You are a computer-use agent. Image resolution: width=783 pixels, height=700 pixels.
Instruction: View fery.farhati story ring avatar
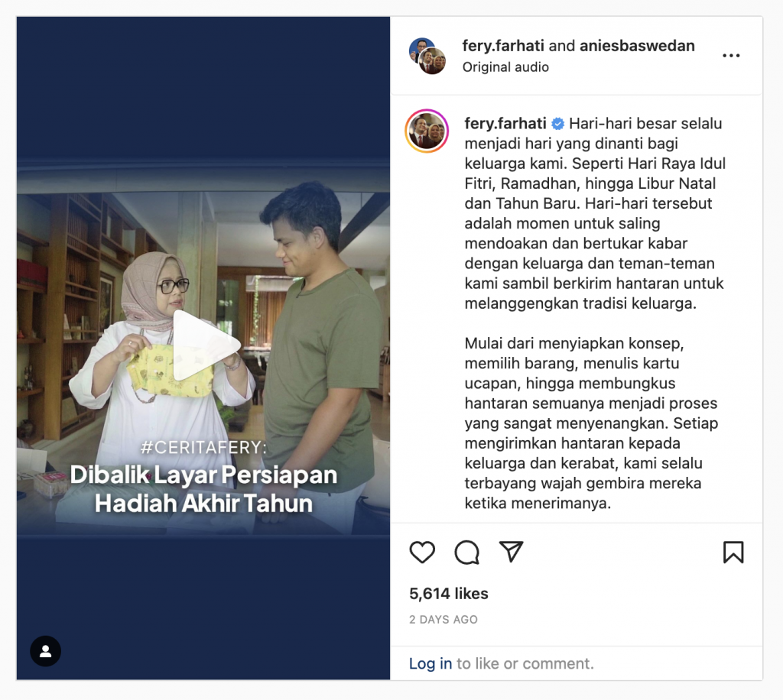427,131
